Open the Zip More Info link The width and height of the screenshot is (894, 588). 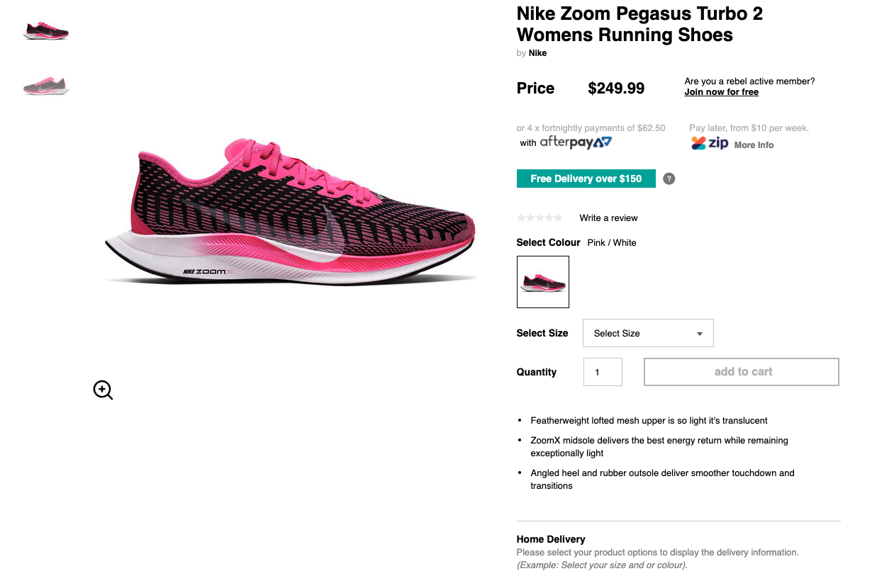pos(754,145)
